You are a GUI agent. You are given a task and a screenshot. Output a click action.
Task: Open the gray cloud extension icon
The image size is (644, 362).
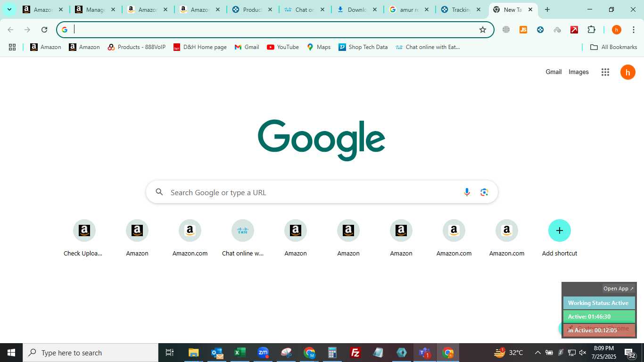point(557,30)
